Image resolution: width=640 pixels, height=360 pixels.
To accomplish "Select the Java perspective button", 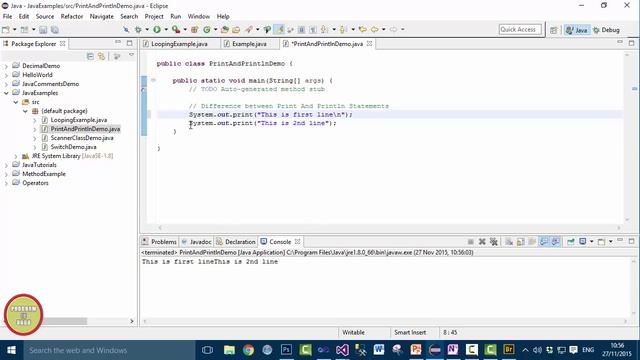I will coord(577,30).
